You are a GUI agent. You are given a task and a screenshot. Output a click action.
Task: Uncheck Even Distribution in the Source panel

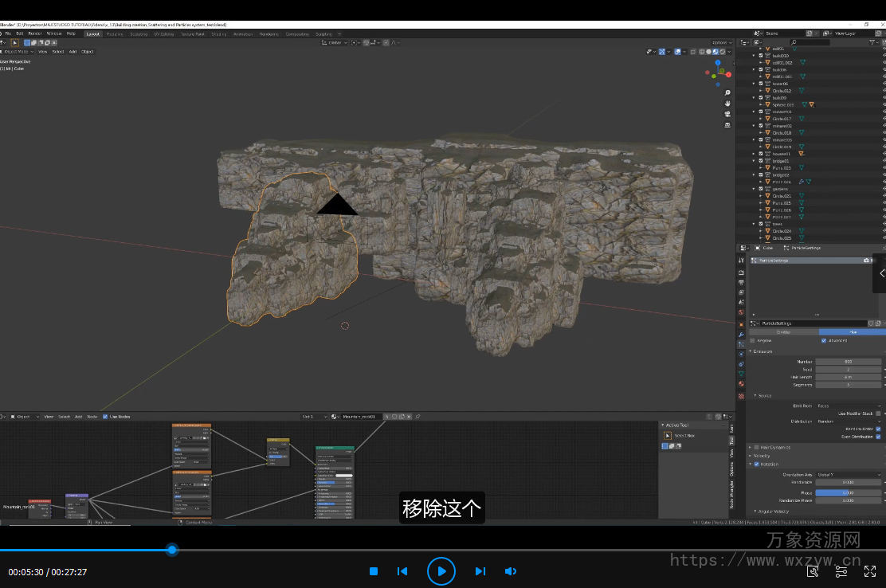click(x=878, y=437)
